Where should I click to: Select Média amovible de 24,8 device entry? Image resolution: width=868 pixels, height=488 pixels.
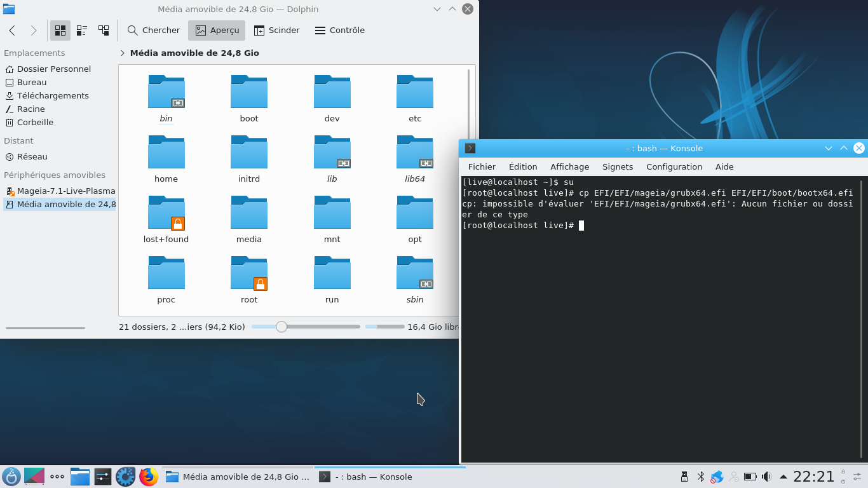point(59,204)
